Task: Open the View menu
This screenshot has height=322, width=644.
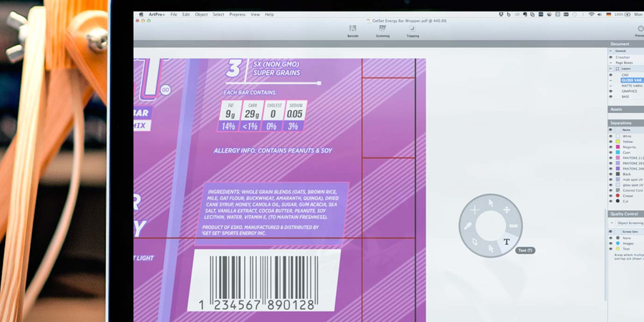Action: [255, 14]
